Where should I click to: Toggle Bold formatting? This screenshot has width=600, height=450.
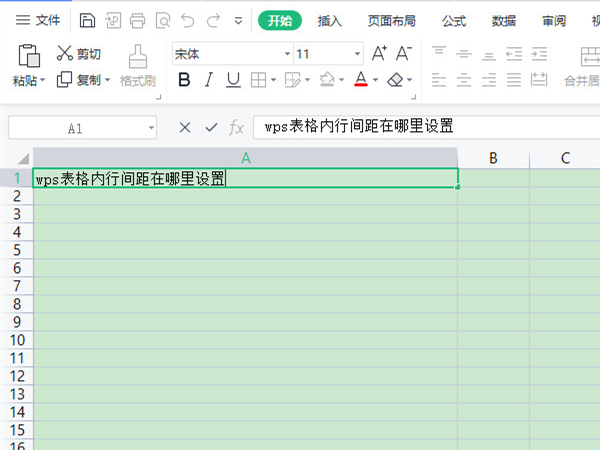tap(183, 80)
